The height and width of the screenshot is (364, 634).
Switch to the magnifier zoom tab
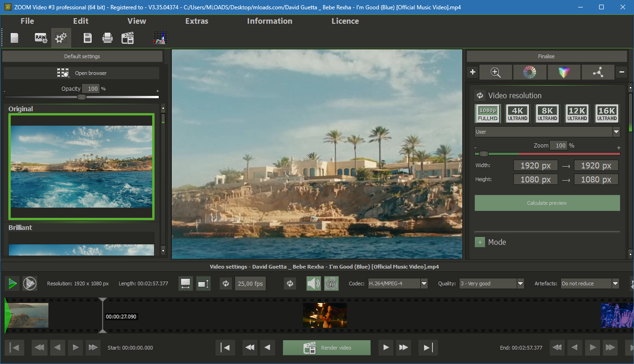point(495,72)
